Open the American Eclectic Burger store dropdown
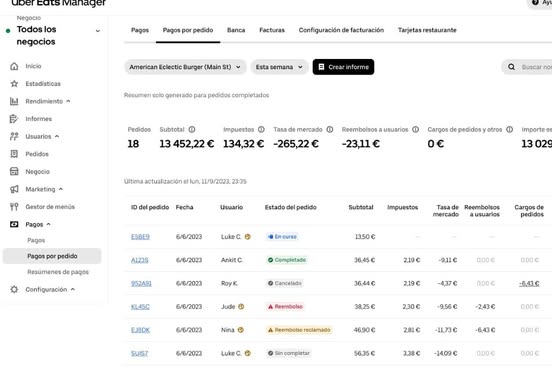The width and height of the screenshot is (552, 368). click(185, 67)
